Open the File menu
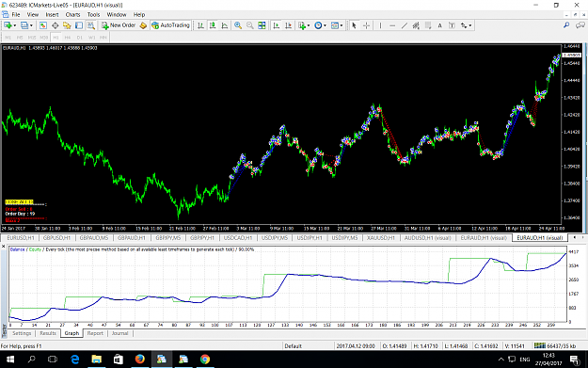Viewport: 588px width, 368px height. pos(16,15)
